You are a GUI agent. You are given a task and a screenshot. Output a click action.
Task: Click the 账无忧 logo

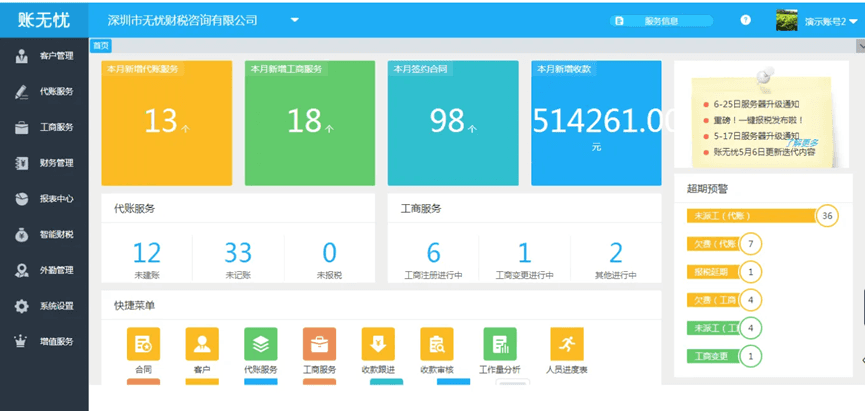(x=44, y=20)
